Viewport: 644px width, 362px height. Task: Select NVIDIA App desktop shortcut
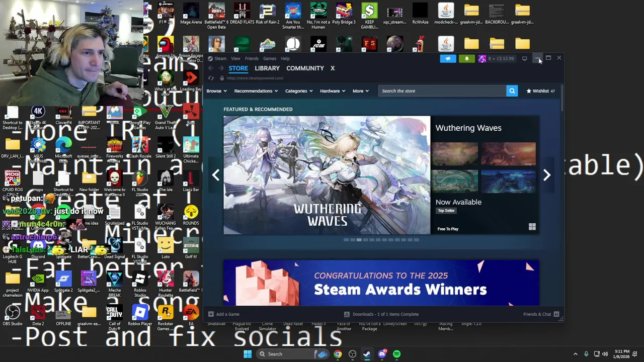pyautogui.click(x=38, y=282)
